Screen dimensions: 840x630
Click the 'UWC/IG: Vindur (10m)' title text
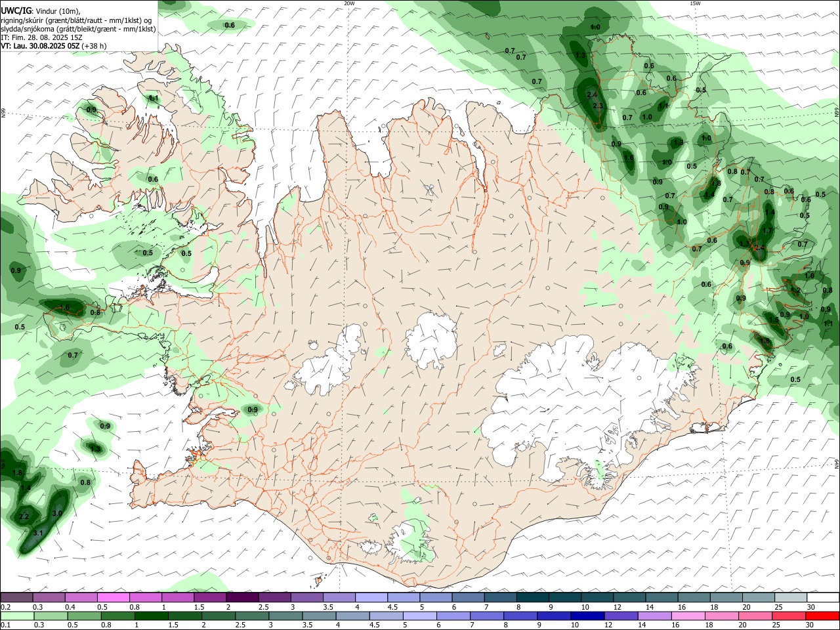point(41,10)
